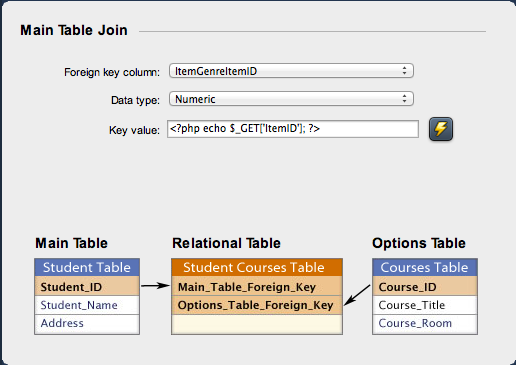Click the Student Table header

(x=87, y=267)
